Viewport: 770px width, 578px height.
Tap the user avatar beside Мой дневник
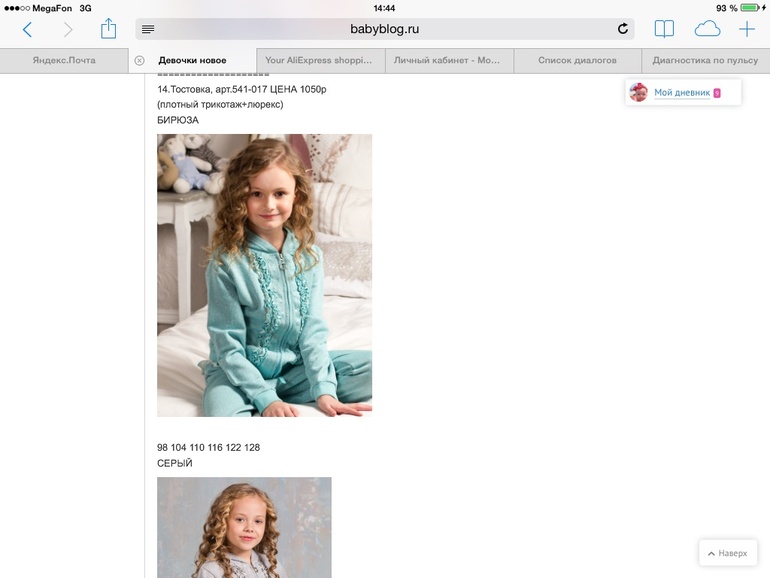pyautogui.click(x=638, y=92)
